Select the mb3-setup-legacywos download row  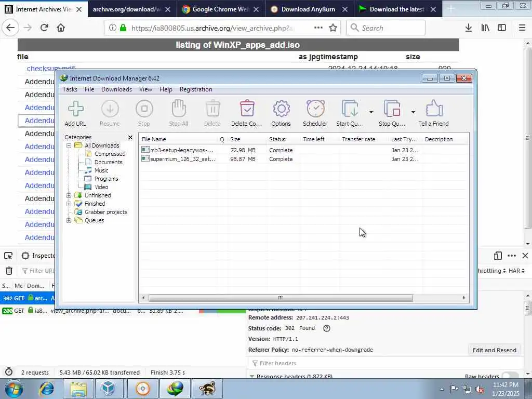(x=303, y=150)
